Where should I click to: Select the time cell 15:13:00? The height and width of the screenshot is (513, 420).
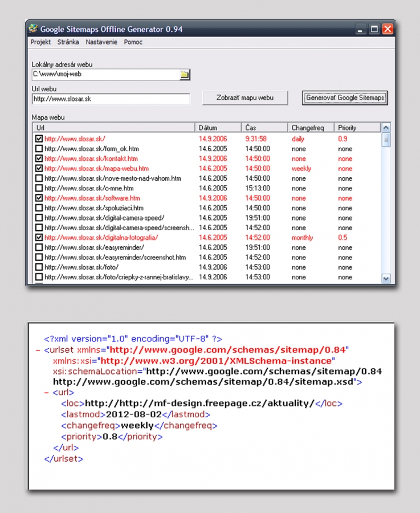258,188
